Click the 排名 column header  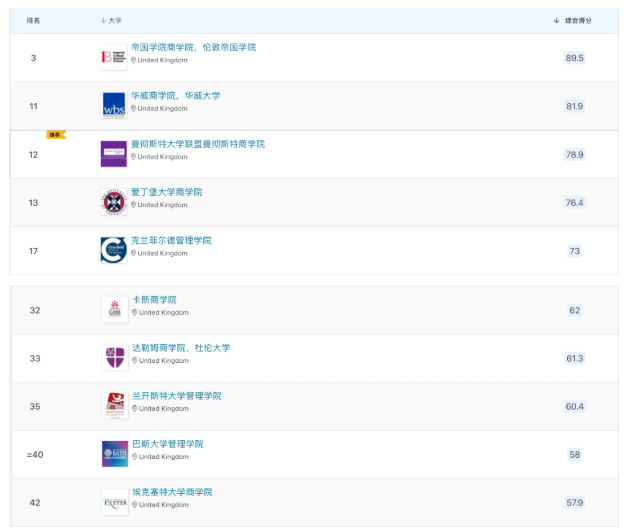(33, 20)
